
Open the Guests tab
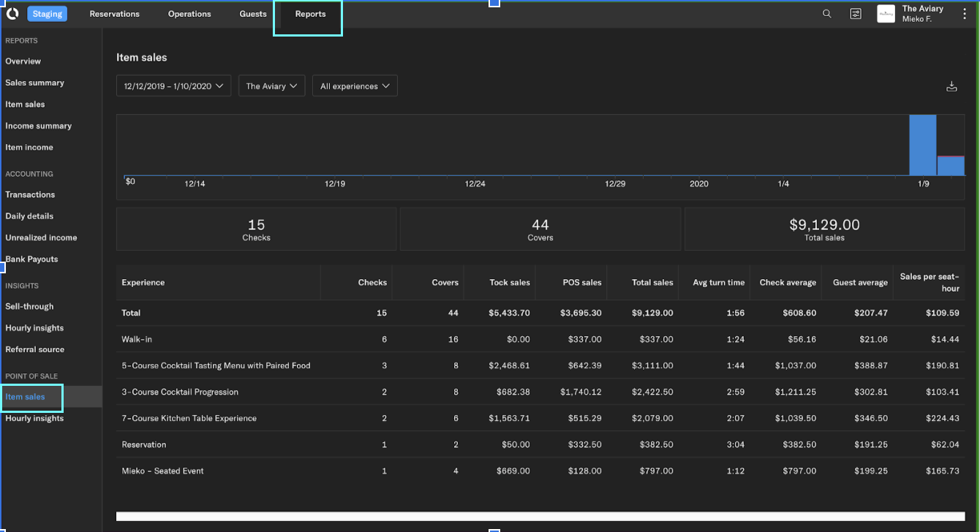(252, 13)
